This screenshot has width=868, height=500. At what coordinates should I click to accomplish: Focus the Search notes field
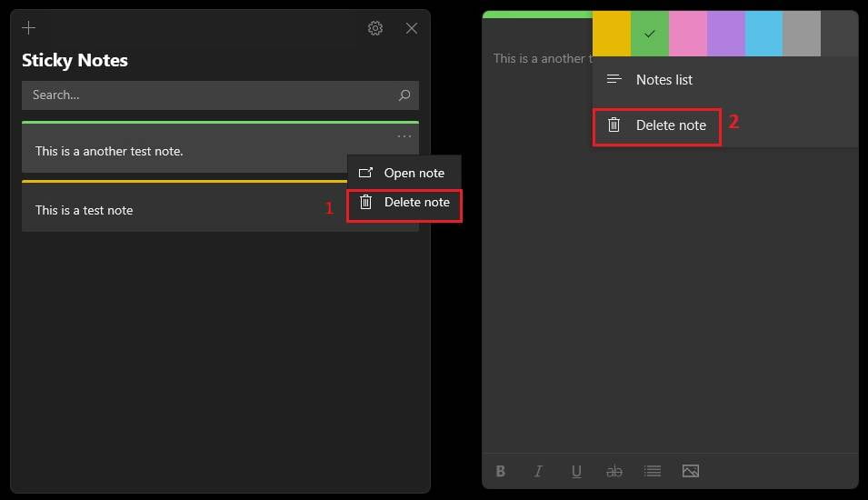pos(220,95)
